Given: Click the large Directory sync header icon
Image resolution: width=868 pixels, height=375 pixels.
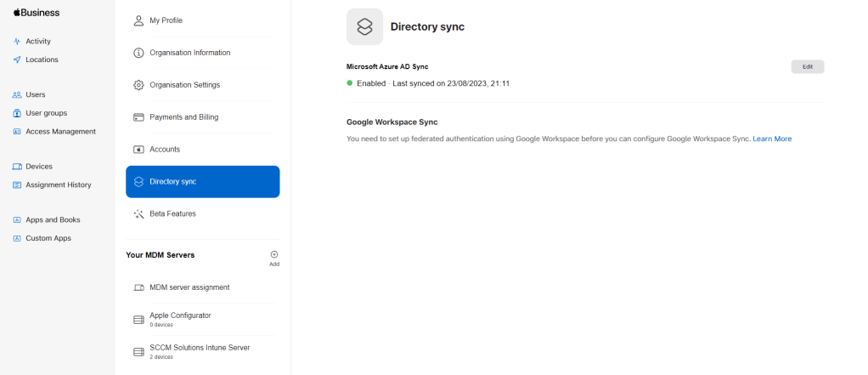Looking at the screenshot, I should [364, 26].
